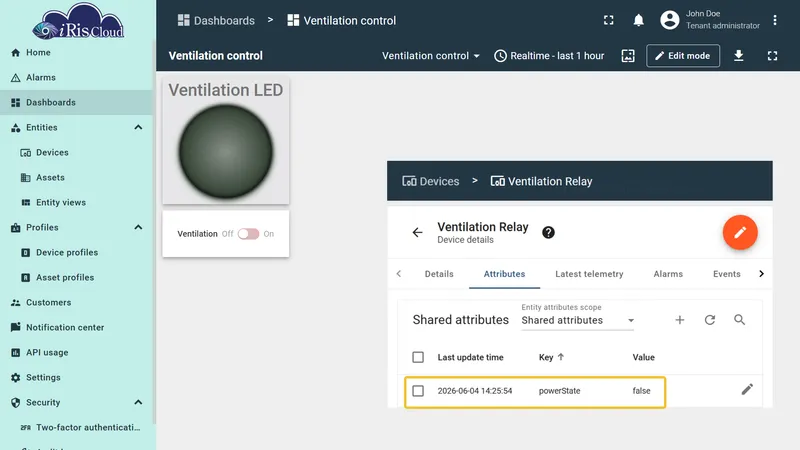
Task: Click Ventilation Relay breadcrumb
Action: [x=541, y=181]
